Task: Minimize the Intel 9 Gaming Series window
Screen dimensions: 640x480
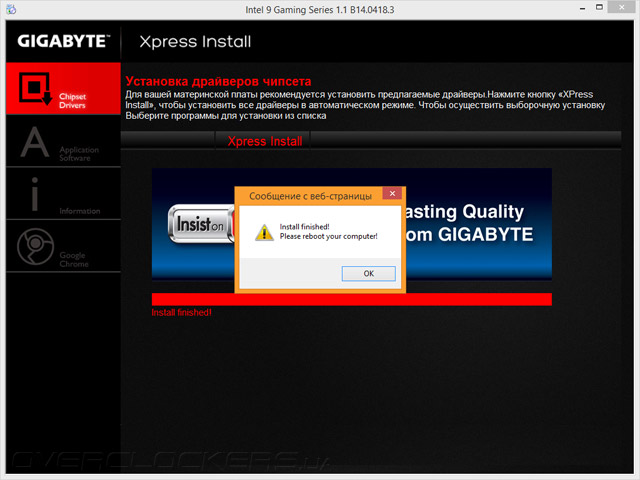Action: pyautogui.click(x=582, y=8)
